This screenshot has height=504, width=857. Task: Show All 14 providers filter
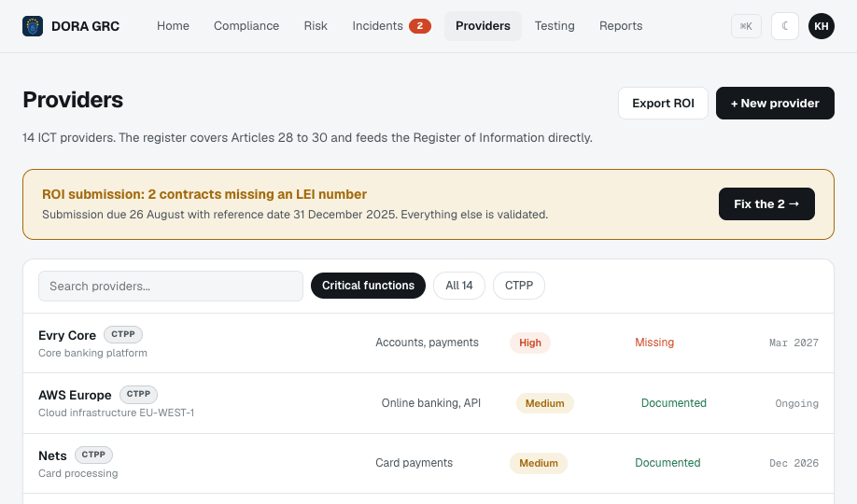coord(459,286)
